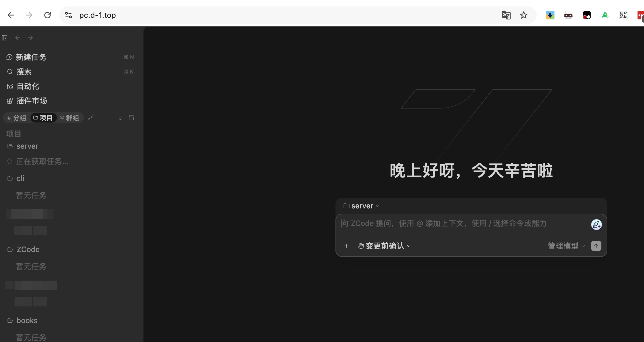Open the 插件市场 plugin market
The width and height of the screenshot is (644, 342).
coord(70,101)
